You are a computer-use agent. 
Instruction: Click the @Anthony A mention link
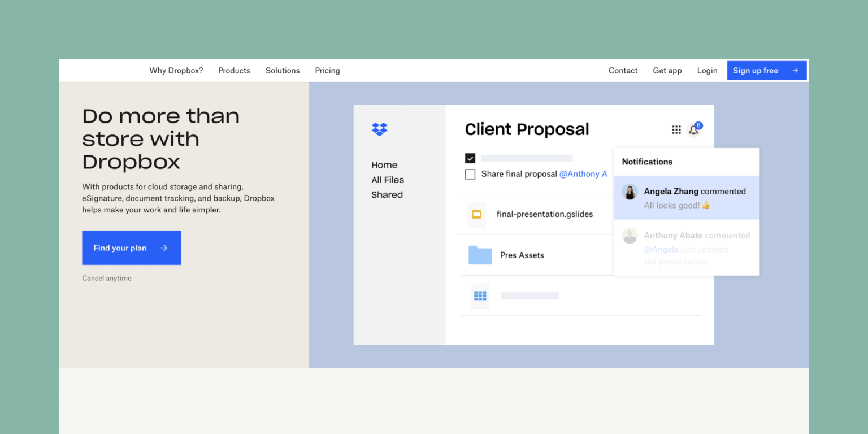click(583, 174)
